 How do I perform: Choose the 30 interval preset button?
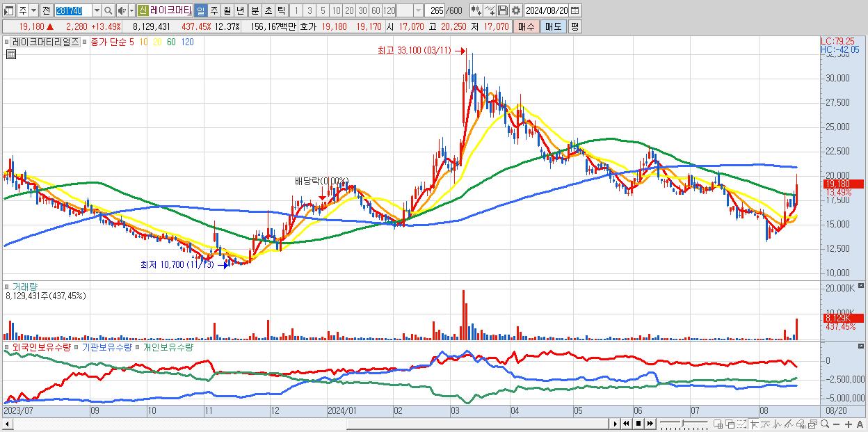(x=362, y=10)
